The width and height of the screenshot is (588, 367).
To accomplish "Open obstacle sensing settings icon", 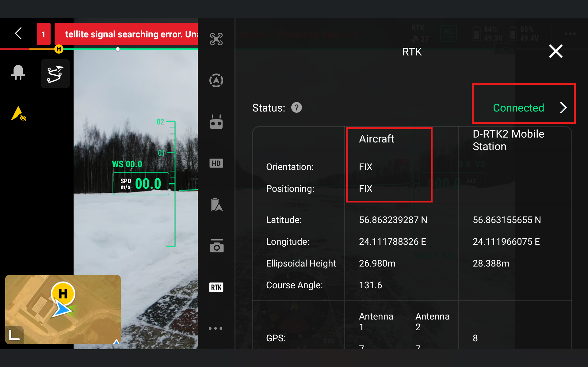I will (x=216, y=81).
